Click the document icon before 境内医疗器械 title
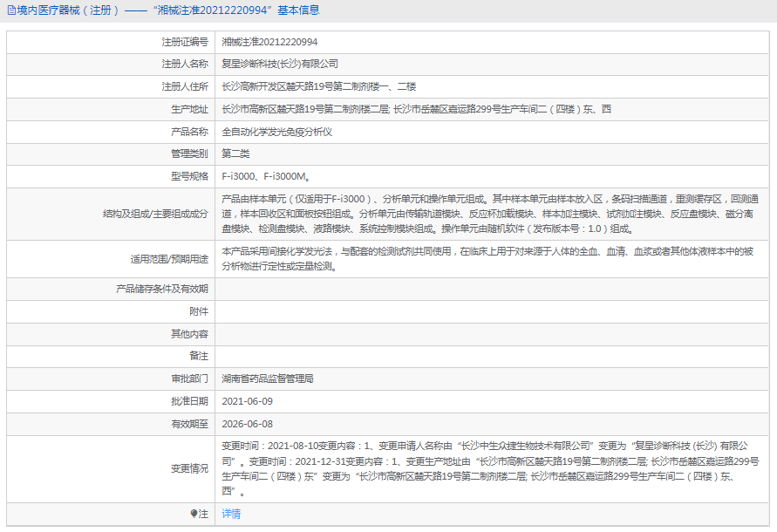This screenshot has height=532, width=777. 10,10
